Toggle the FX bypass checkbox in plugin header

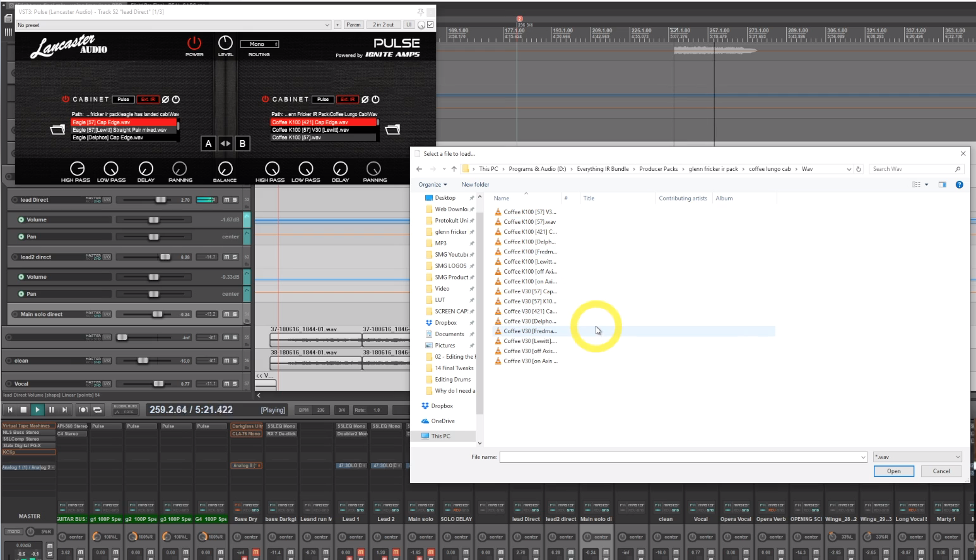pos(430,25)
